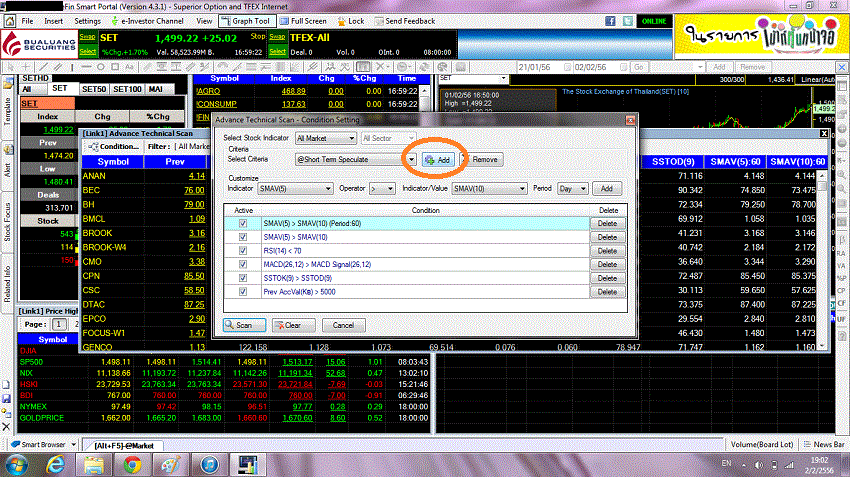
Task: Open the Related Info side panel tab
Action: 8,283
